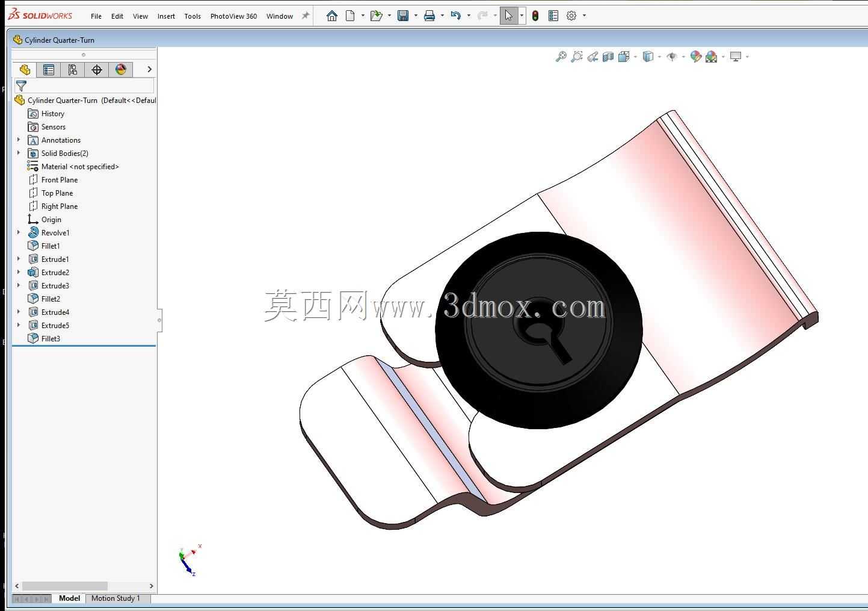868x611 pixels.
Task: Open the DisplayManager tab
Action: [x=121, y=70]
